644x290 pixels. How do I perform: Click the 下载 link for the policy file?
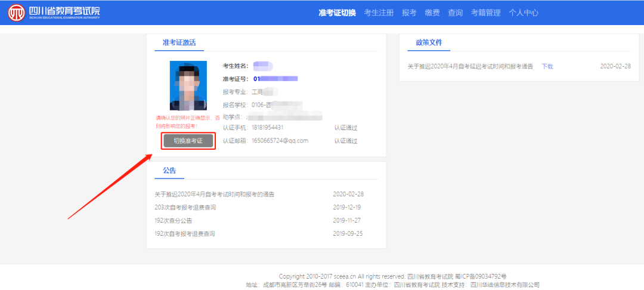(547, 66)
